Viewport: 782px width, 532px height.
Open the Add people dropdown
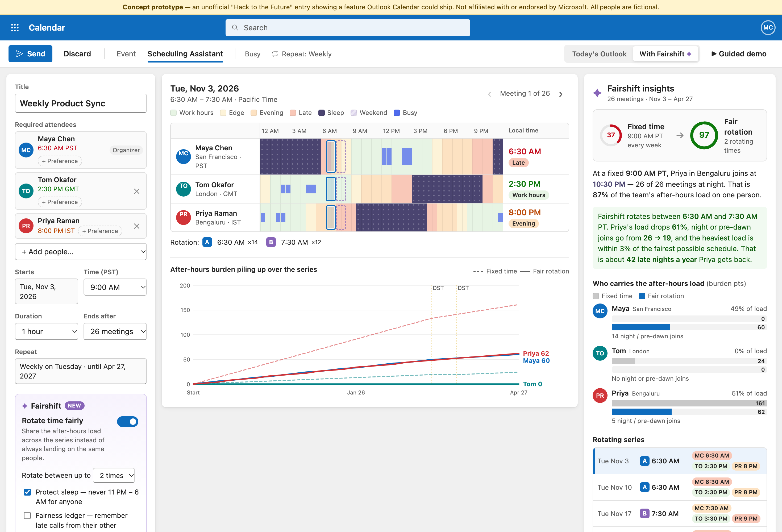click(x=81, y=252)
